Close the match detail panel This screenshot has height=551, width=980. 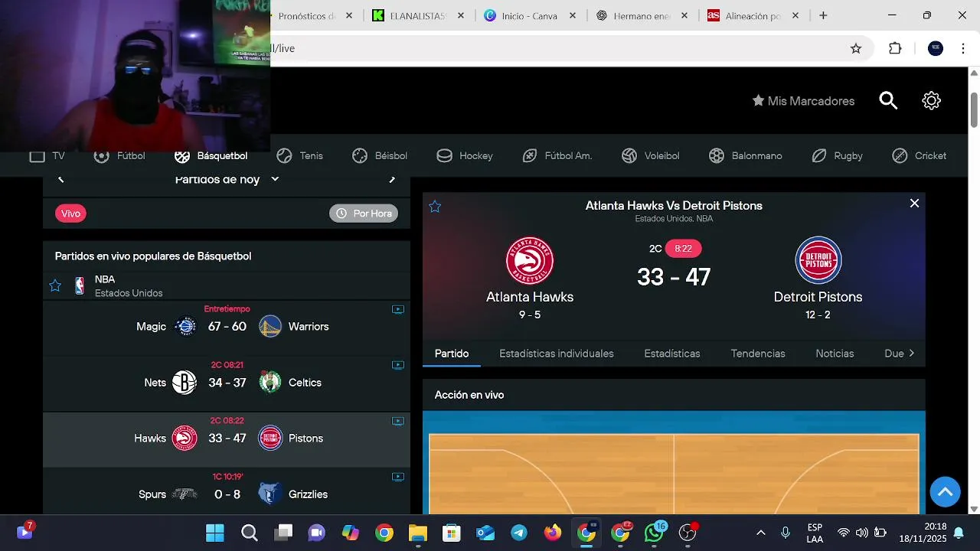[914, 204]
